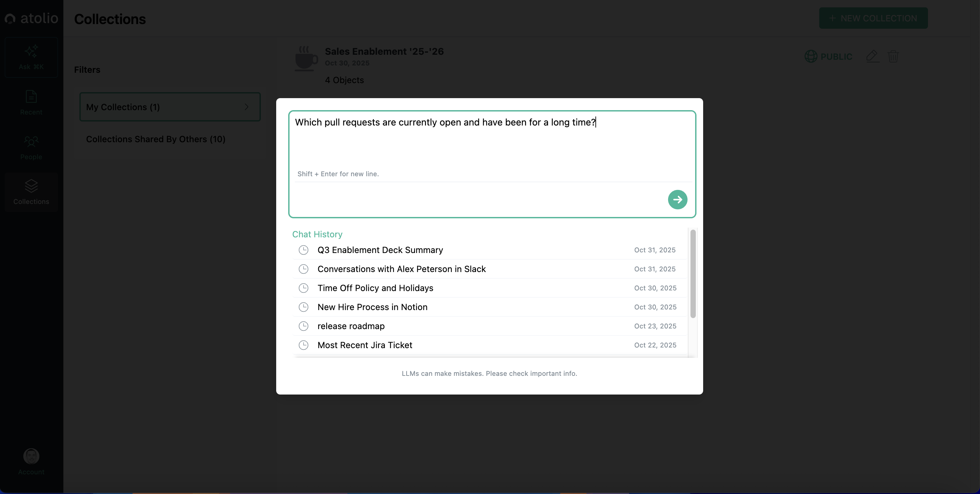Open Time Off Policy and Holidays chat

pyautogui.click(x=375, y=288)
